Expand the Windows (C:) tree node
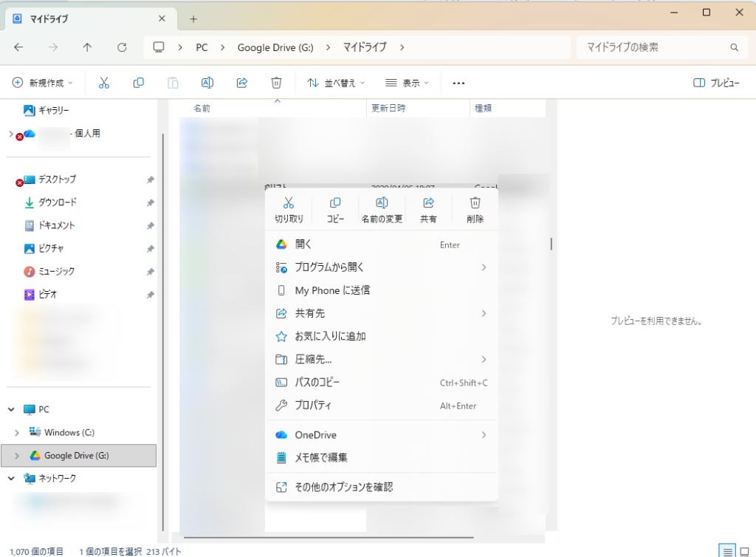Viewport: 756px width, 557px height. click(17, 432)
